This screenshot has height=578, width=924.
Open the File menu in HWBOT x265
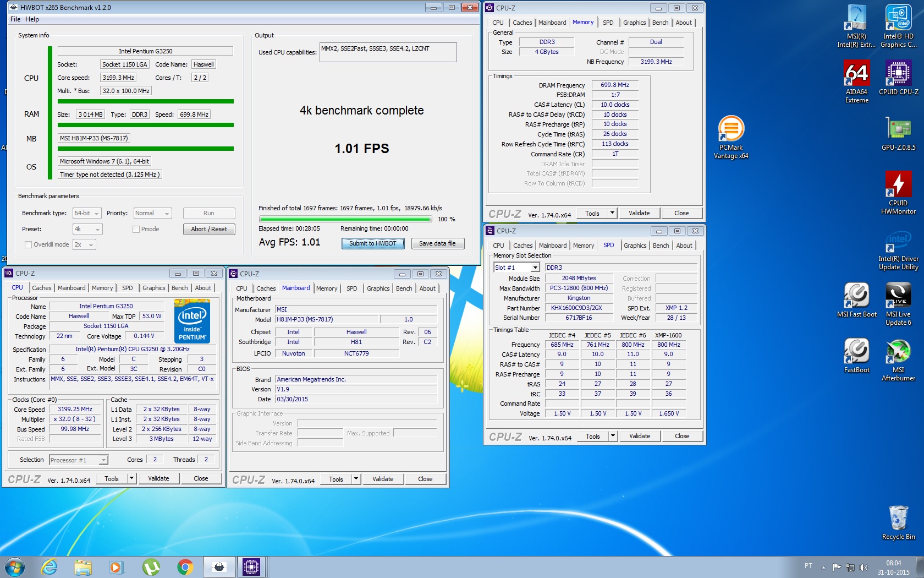click(x=15, y=19)
